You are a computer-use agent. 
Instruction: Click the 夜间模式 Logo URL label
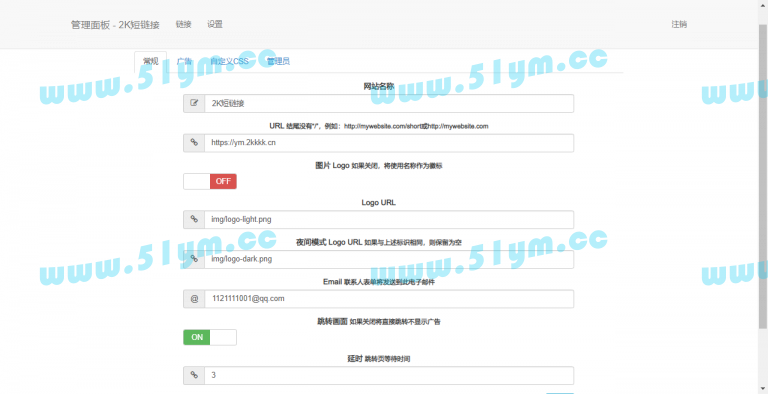[379, 242]
